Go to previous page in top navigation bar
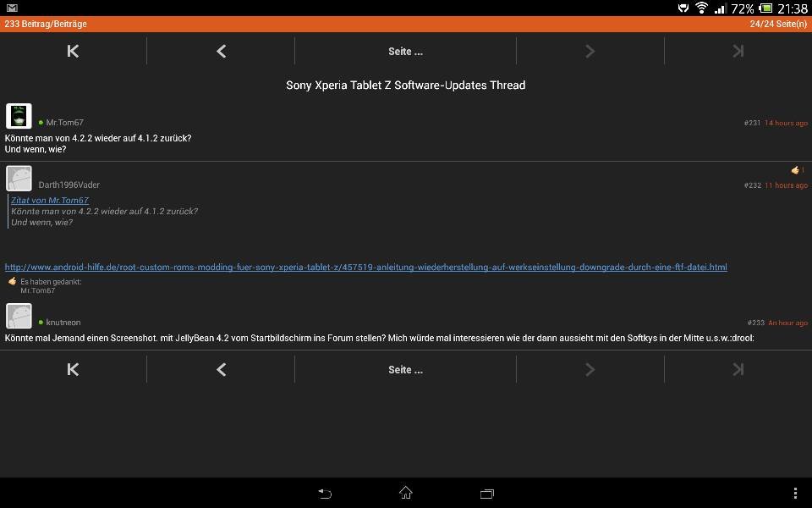 (x=221, y=51)
